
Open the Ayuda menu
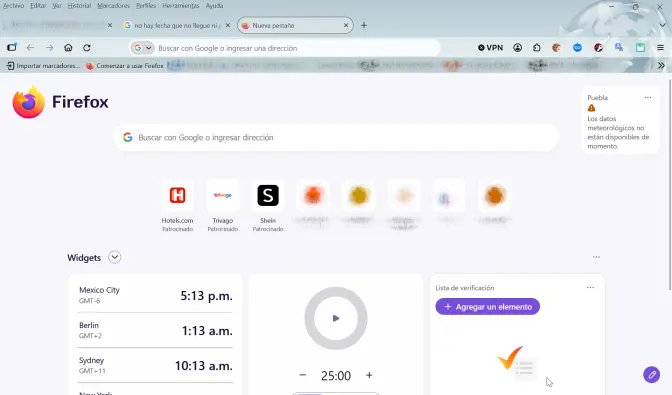(x=214, y=6)
